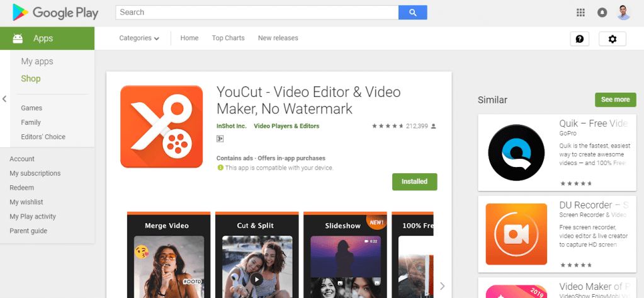The image size is (644, 298).
Task: Open the 100% Free screenshot
Action: tap(413, 255)
